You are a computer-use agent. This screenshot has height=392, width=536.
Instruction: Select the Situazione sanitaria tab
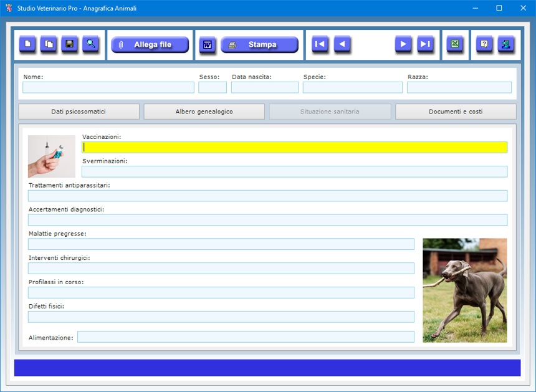(x=330, y=112)
